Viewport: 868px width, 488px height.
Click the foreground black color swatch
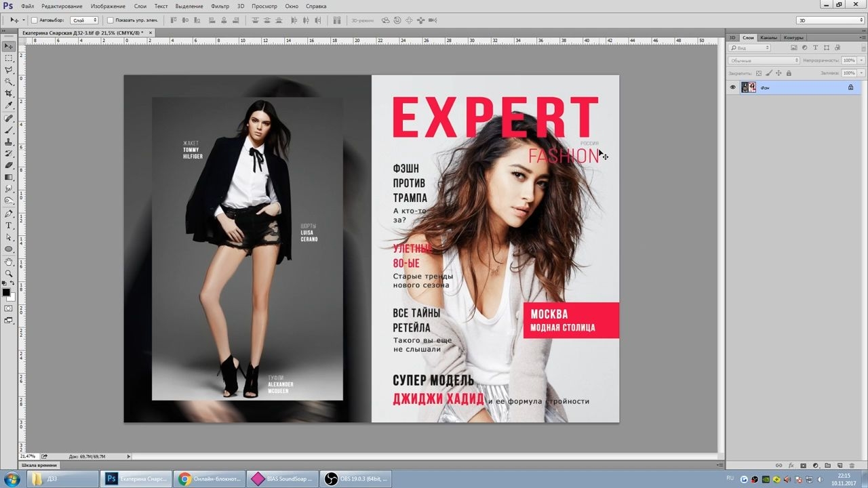6,292
